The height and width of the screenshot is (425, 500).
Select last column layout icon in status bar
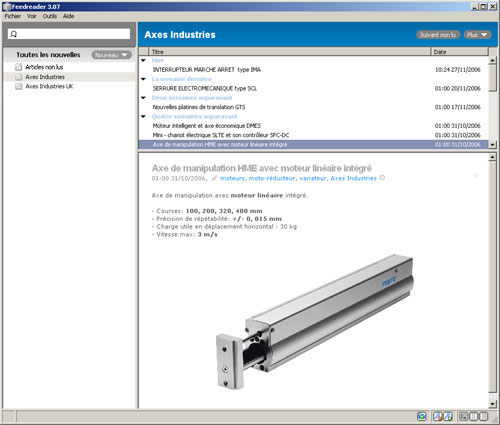tap(483, 416)
